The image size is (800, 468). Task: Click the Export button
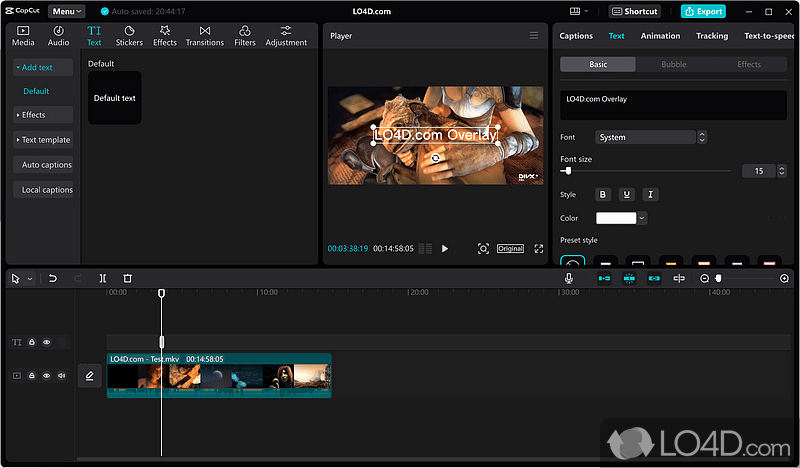[x=703, y=11]
